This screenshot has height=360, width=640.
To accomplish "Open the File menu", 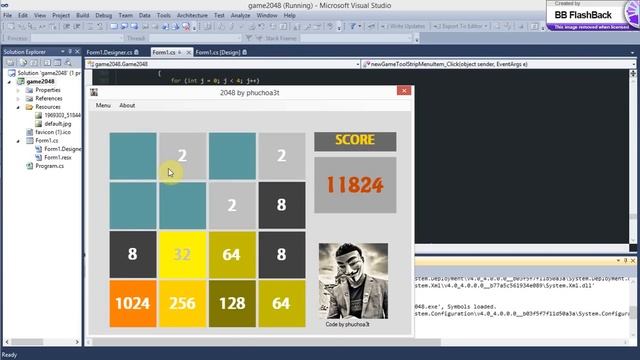I will (x=7, y=16).
